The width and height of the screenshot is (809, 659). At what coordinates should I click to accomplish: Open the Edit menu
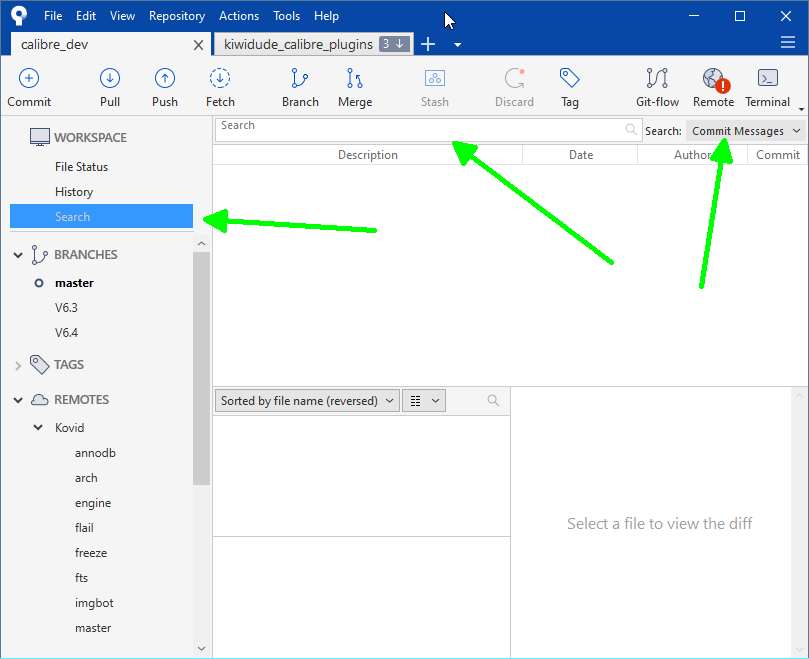[86, 16]
